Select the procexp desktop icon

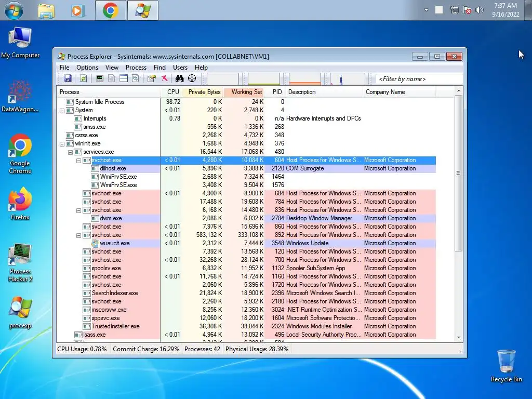20,312
